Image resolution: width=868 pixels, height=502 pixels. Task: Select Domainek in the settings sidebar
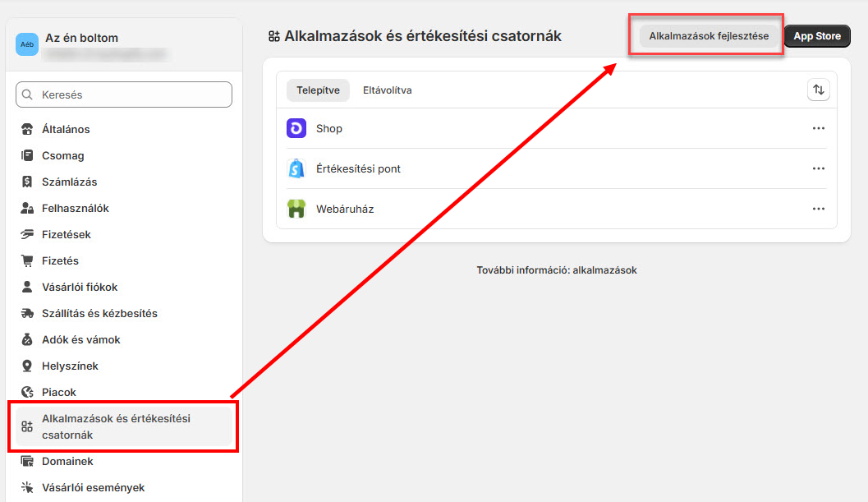pyautogui.click(x=67, y=461)
